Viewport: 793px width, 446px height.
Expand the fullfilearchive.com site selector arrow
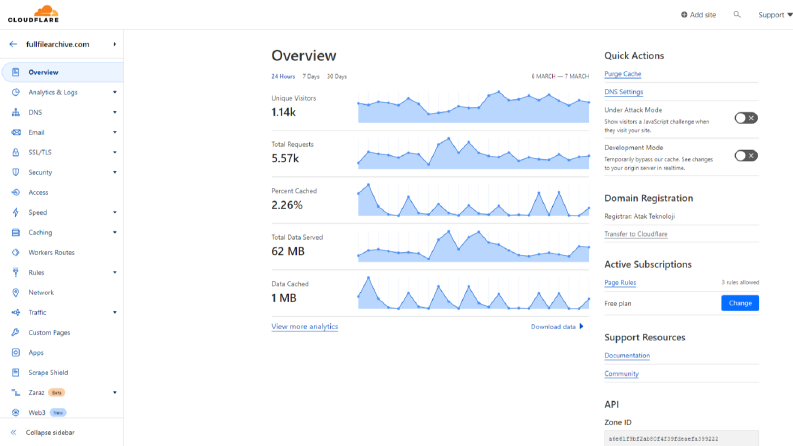tap(115, 44)
